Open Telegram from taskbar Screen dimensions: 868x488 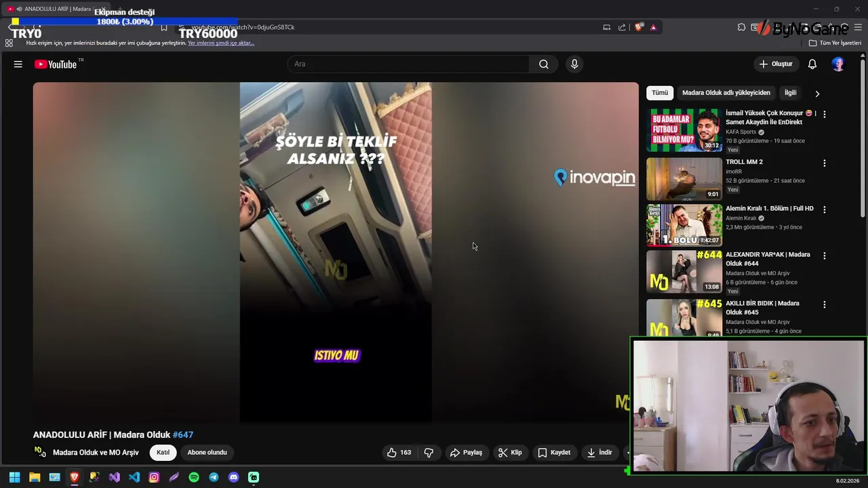click(214, 477)
